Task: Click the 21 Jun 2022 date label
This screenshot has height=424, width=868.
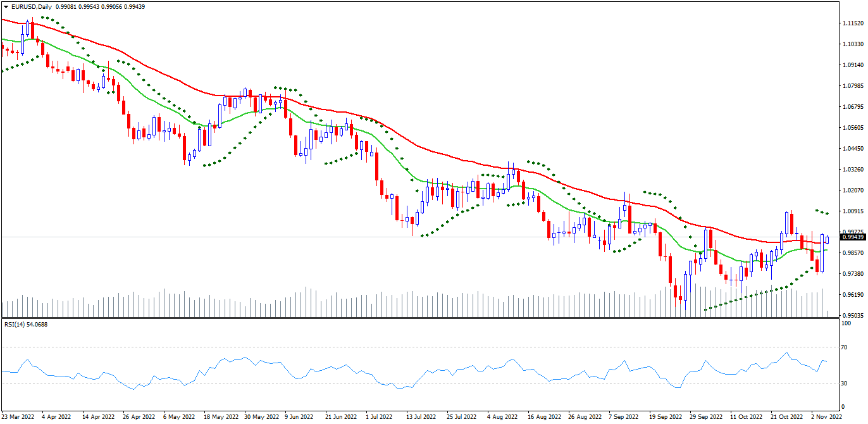Action: tap(341, 417)
